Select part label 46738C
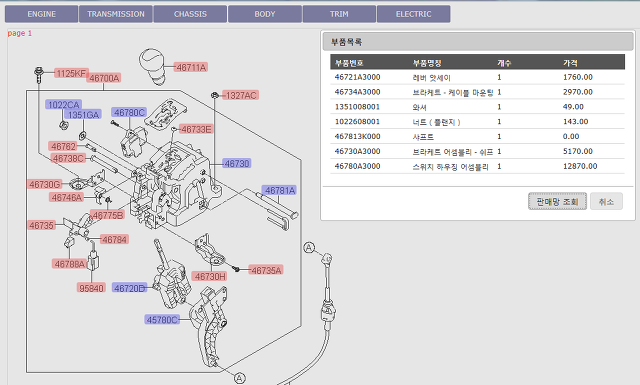Viewport: 640px width, 385px height. [x=68, y=158]
